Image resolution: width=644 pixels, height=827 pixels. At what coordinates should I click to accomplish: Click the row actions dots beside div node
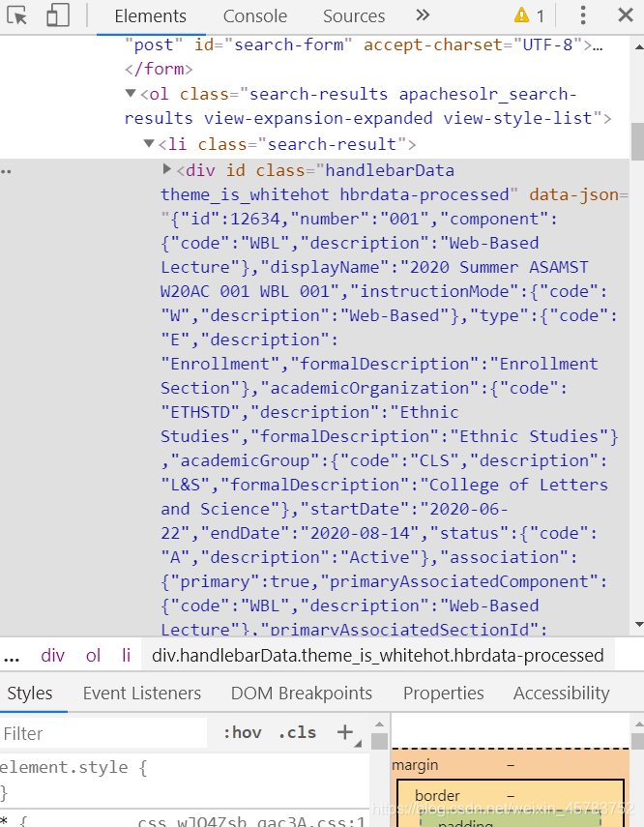coord(6,171)
